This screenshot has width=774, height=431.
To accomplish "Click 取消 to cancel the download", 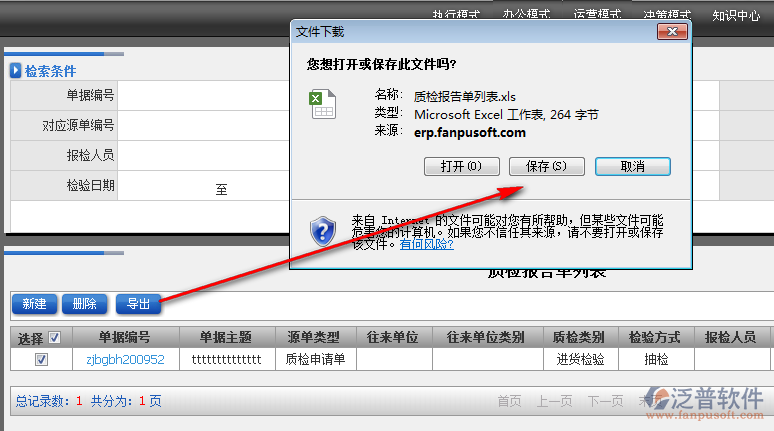I will (632, 166).
